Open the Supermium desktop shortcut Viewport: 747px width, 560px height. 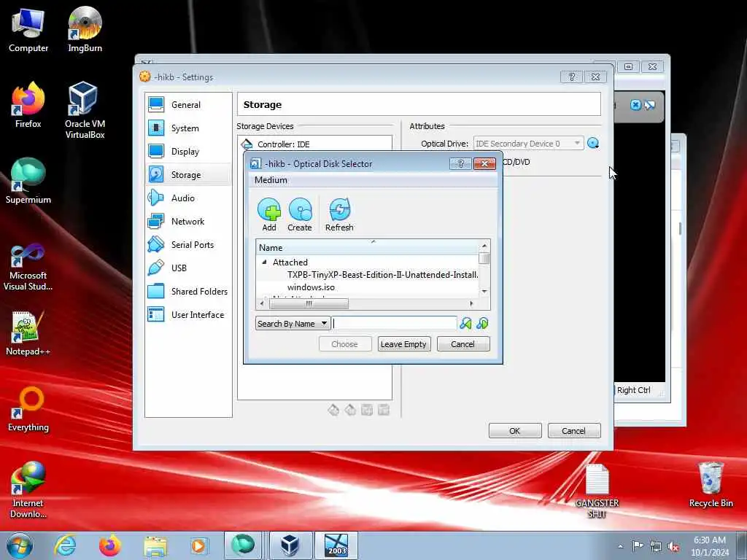point(28,182)
